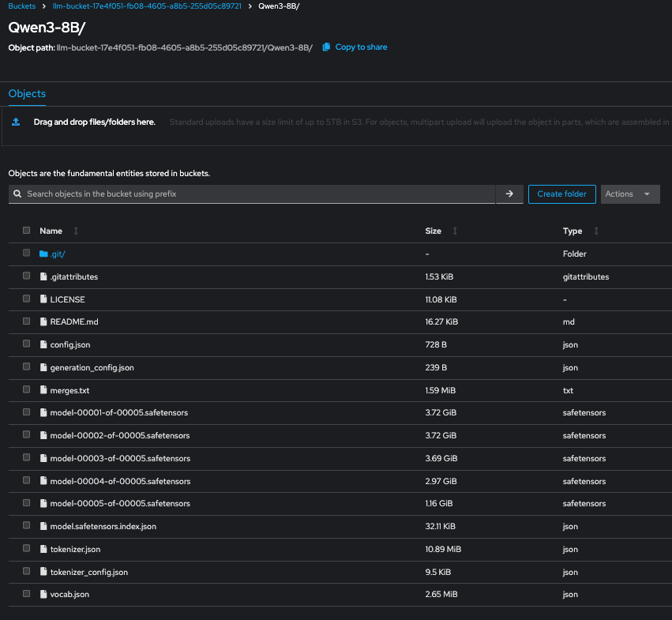672x620 pixels.
Task: Check the box for config.json
Action: click(27, 344)
